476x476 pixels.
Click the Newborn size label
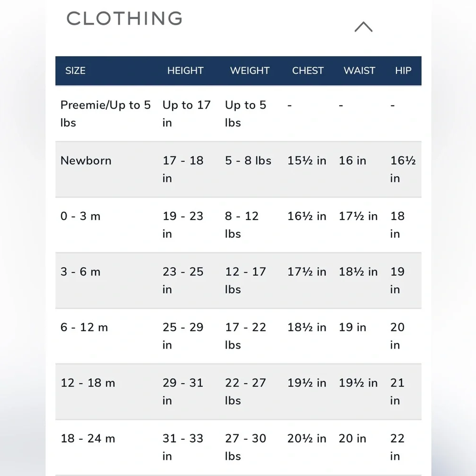[x=86, y=160]
